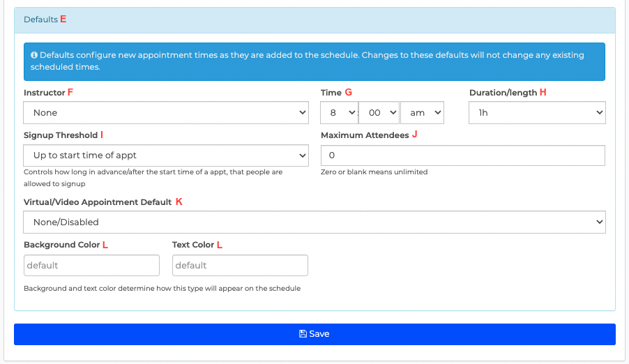
Task: Open the Signup Threshold dropdown
Action: coord(166,156)
